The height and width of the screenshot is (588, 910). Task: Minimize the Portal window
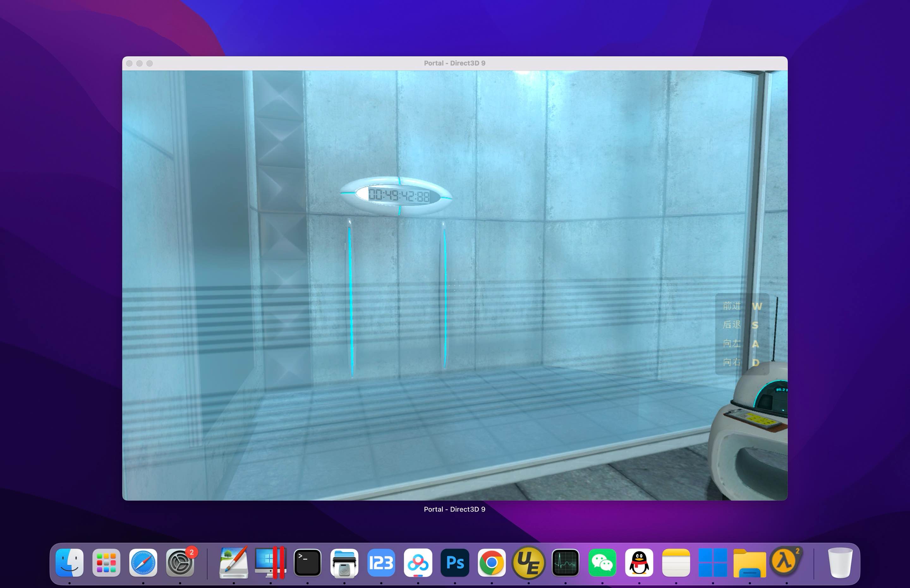[x=139, y=63]
